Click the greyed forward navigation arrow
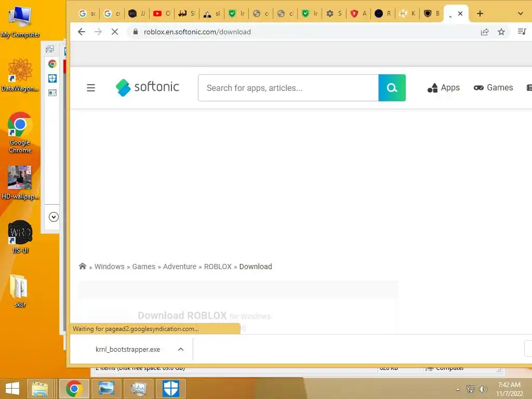 pyautogui.click(x=98, y=32)
